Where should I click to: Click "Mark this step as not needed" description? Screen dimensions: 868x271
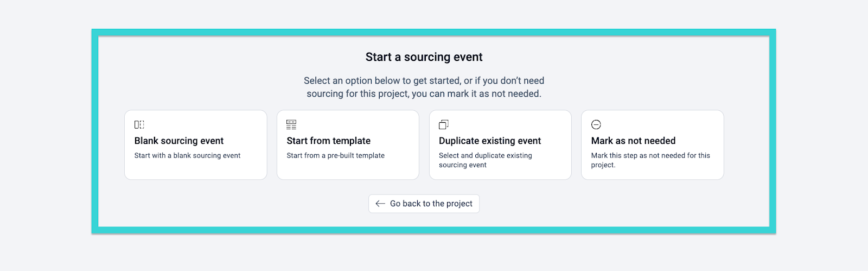point(650,160)
